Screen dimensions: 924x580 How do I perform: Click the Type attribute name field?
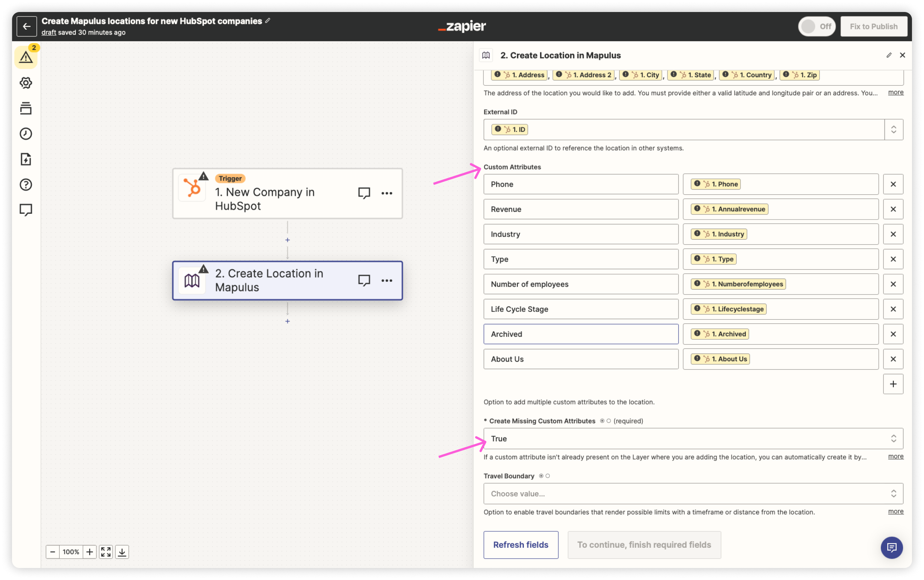[x=581, y=259]
